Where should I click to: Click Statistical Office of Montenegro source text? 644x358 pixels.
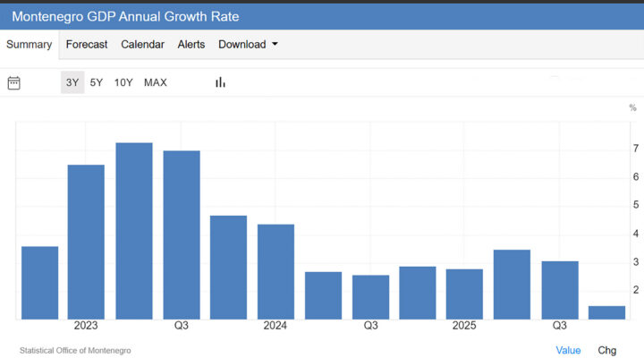coord(75,350)
